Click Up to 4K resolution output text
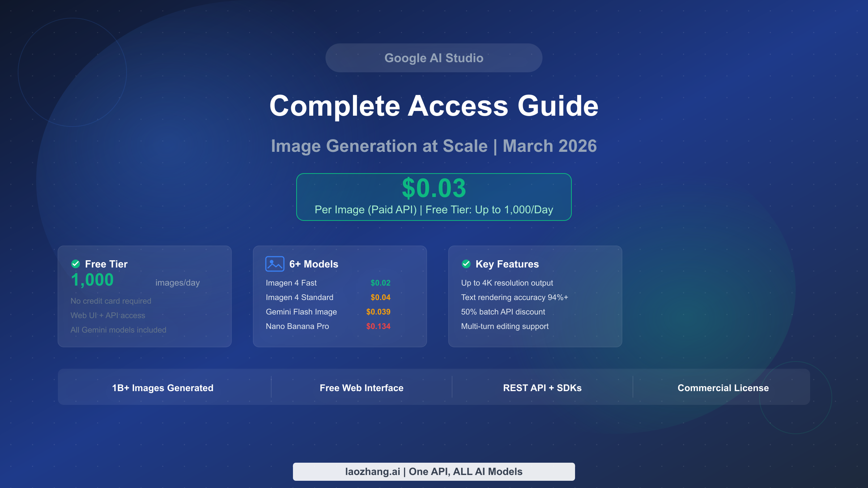 [x=507, y=283]
